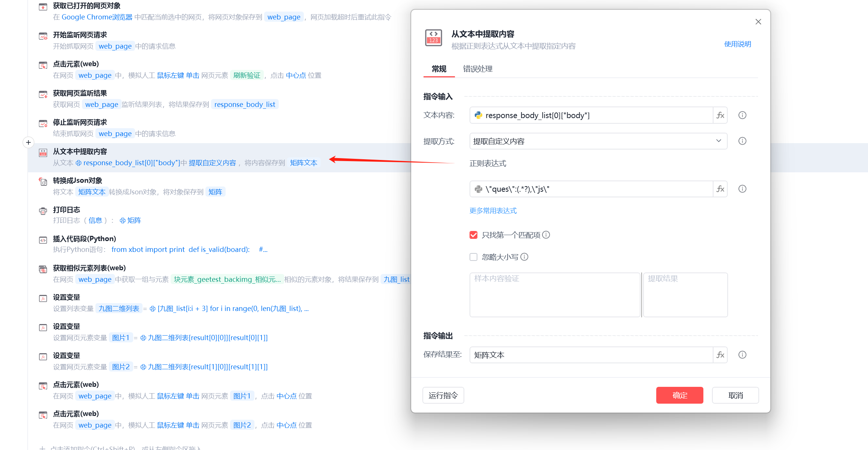Open 提取方式 dropdown
This screenshot has height=450, width=868.
point(598,141)
